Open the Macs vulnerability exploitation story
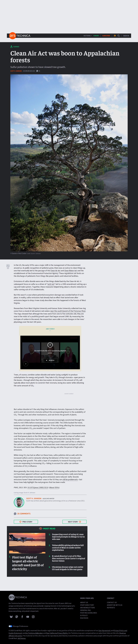The height and width of the screenshot is (644, 138). coord(68,547)
